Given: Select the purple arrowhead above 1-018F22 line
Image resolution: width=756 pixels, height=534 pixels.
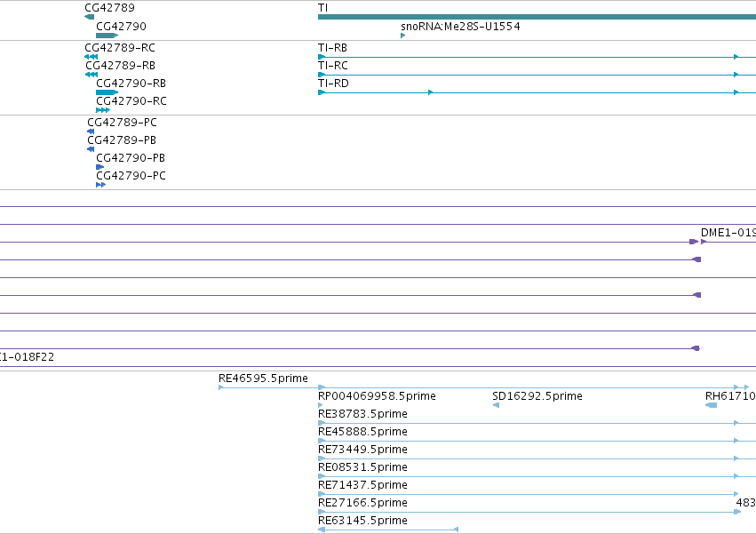Looking at the screenshot, I should pyautogui.click(x=696, y=348).
